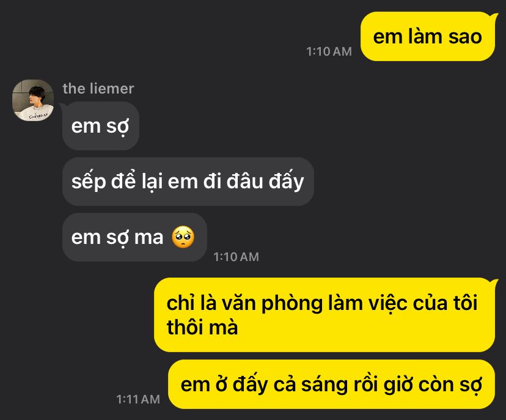Select the pleading face emoji

[x=183, y=237]
